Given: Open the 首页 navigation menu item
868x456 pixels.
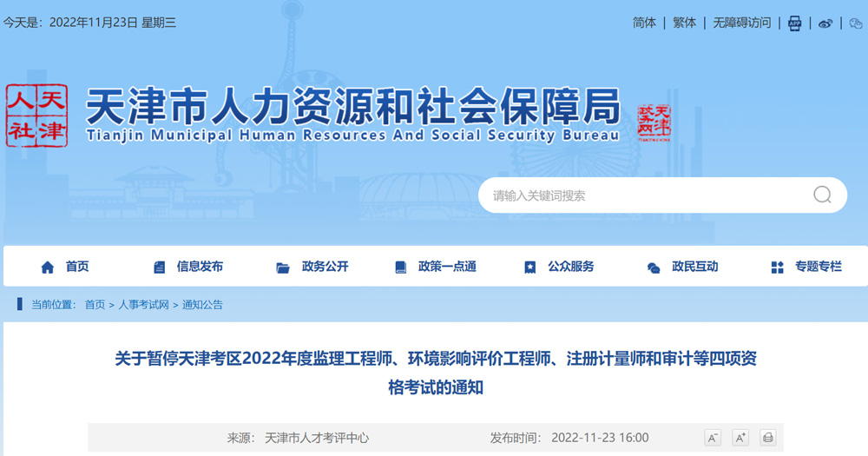Looking at the screenshot, I should pyautogui.click(x=77, y=267).
